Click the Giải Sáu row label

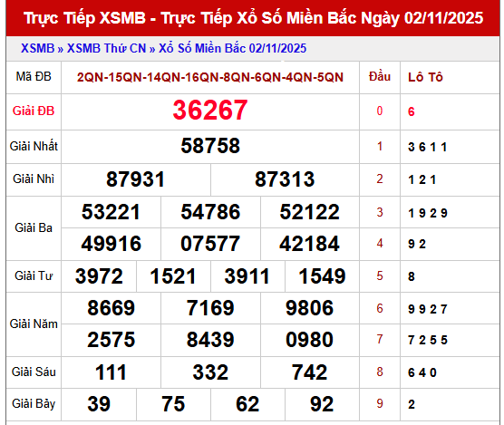click(x=34, y=372)
